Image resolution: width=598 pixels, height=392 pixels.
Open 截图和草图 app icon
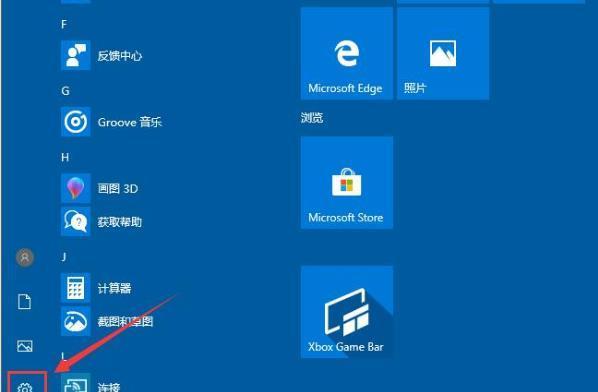76,321
